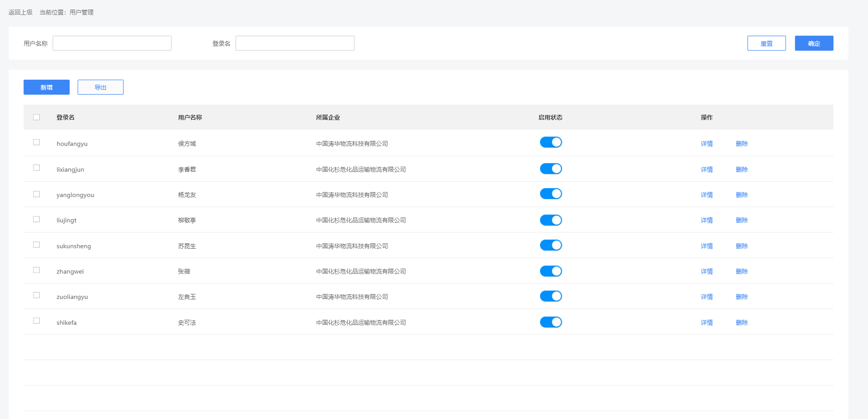Viewport: 868px width, 419px height.
Task: Click the 新增 button
Action: 47,87
